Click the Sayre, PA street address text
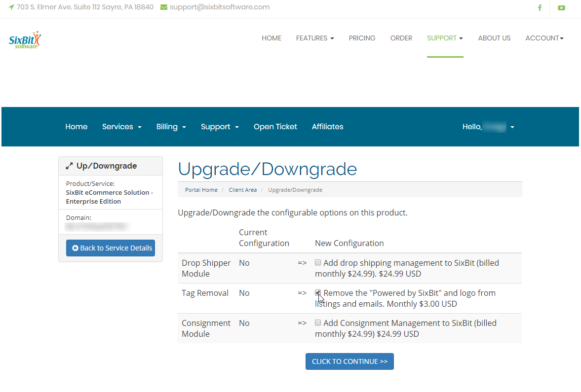Image resolution: width=581 pixels, height=392 pixels. [85, 7]
